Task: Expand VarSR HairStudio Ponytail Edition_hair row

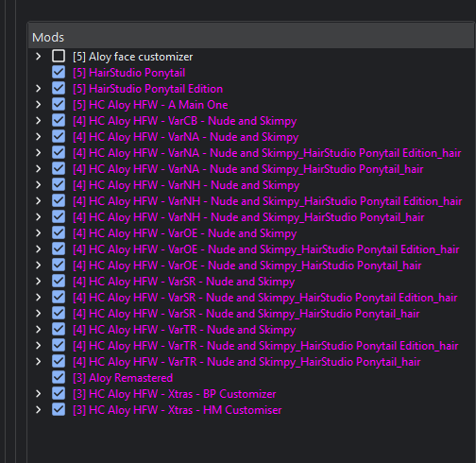Action: click(x=39, y=298)
